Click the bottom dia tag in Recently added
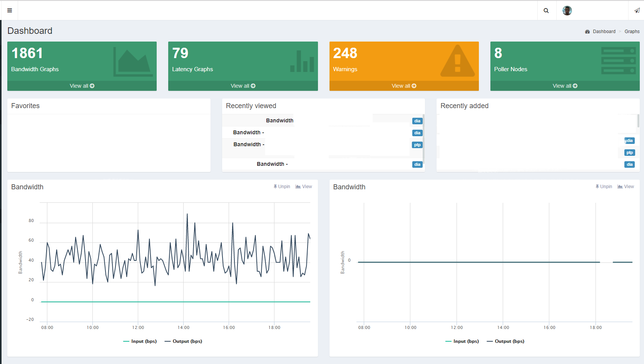 pos(630,165)
